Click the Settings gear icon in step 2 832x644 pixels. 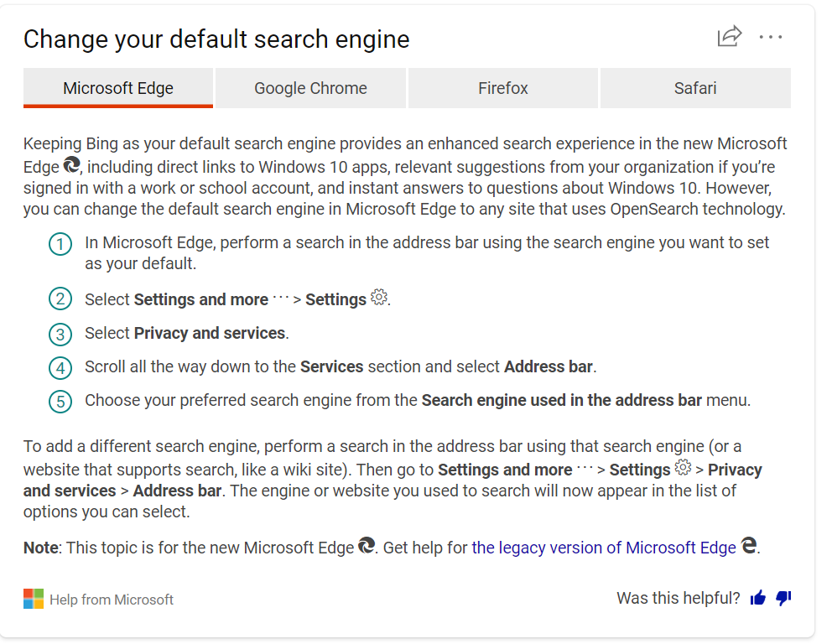[378, 298]
